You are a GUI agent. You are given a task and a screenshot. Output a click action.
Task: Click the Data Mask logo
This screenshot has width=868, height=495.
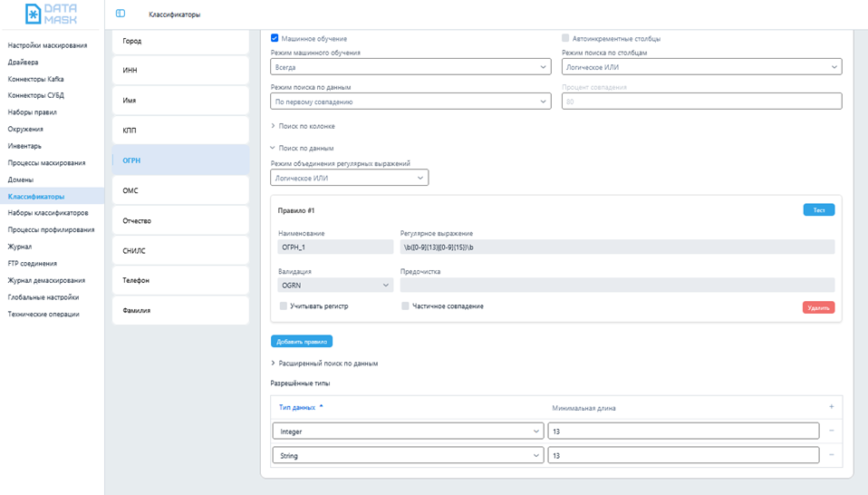tap(52, 15)
